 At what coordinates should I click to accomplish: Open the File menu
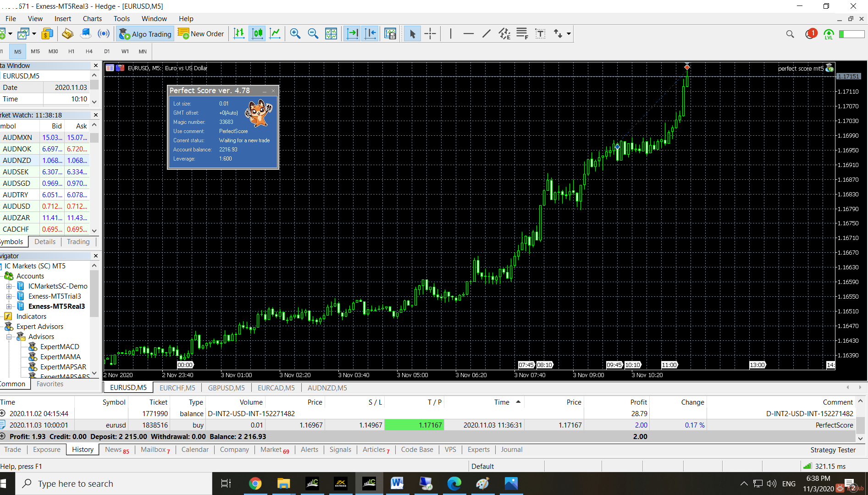[11, 19]
